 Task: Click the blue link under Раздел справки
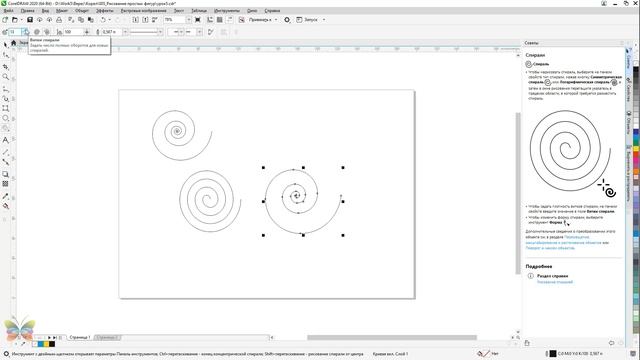[554, 282]
